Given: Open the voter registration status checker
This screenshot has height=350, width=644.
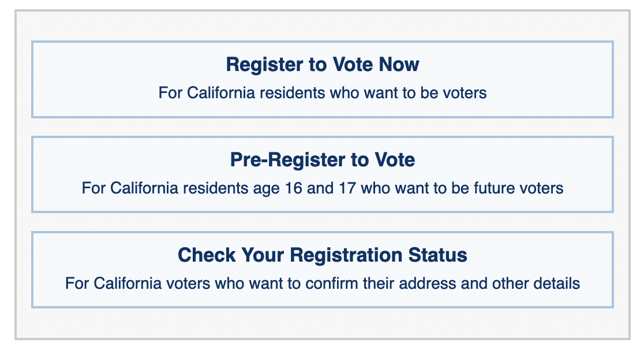Looking at the screenshot, I should (322, 270).
